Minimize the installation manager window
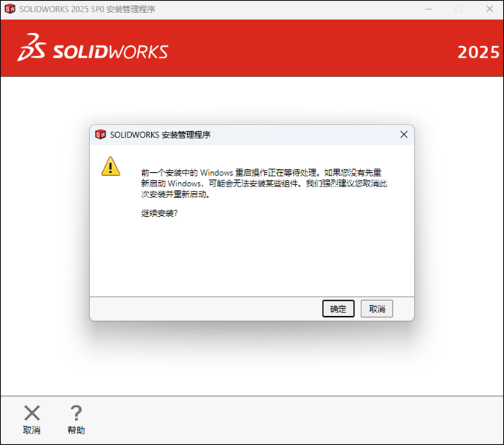The height and width of the screenshot is (445, 504). point(428,9)
